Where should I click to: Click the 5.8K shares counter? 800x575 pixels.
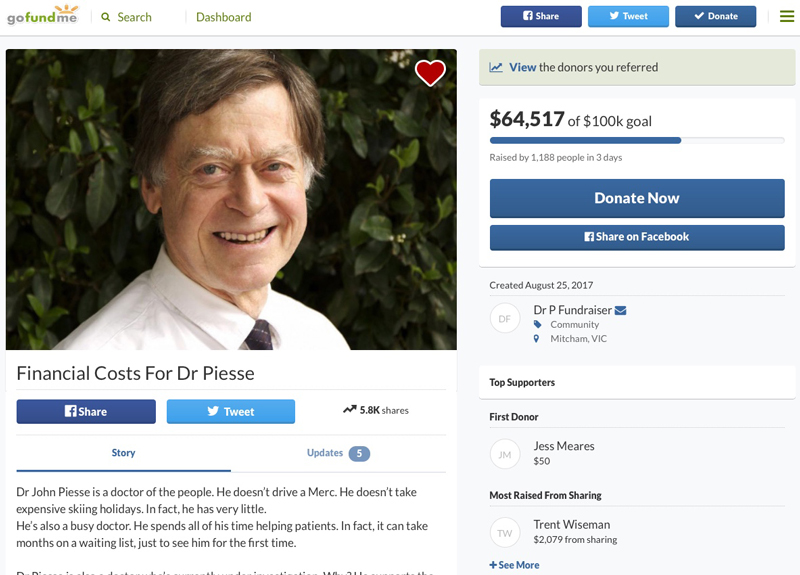[376, 410]
